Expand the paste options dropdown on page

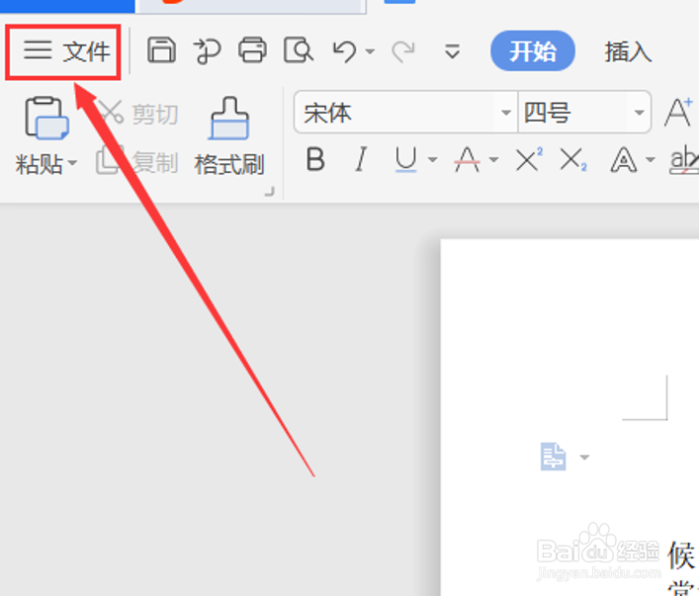pos(584,457)
